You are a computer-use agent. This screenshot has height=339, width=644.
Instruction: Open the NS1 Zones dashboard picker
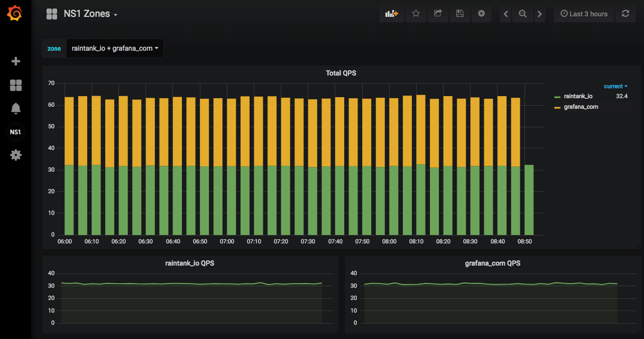coord(90,14)
